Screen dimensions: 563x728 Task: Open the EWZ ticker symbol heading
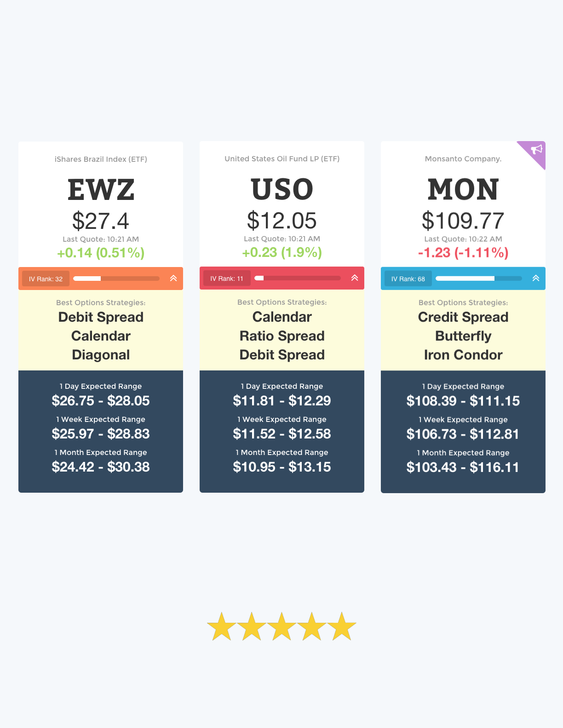click(x=101, y=189)
